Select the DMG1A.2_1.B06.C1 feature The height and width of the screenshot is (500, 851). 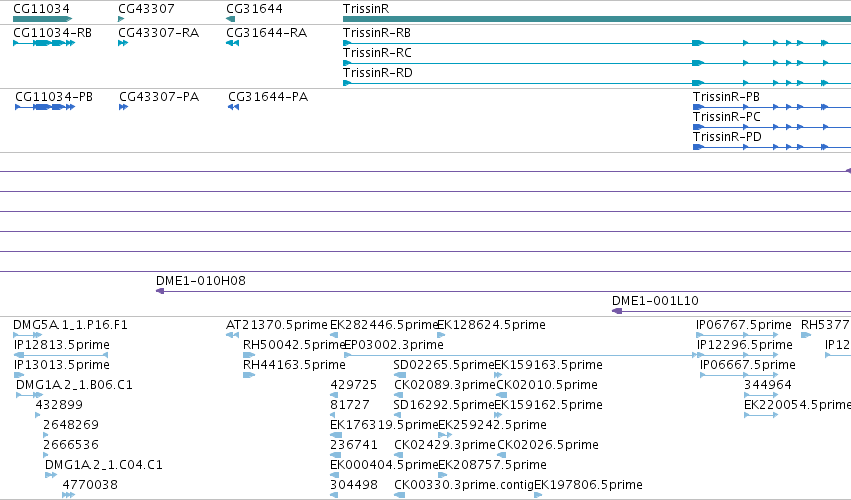(74, 385)
